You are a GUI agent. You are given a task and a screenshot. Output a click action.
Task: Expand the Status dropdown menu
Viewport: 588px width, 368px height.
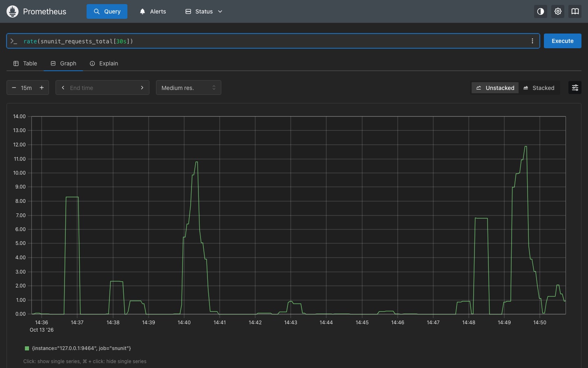[204, 11]
